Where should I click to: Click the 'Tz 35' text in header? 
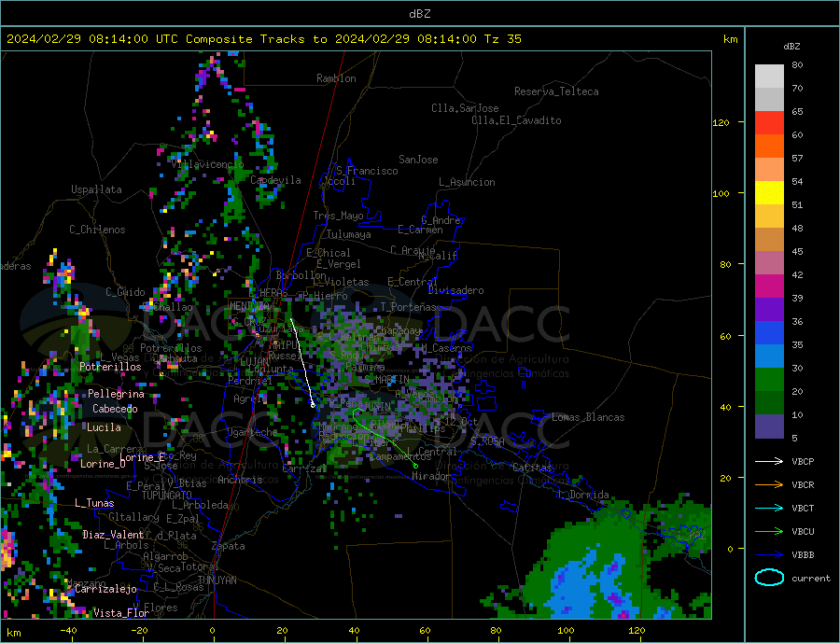[502, 39]
